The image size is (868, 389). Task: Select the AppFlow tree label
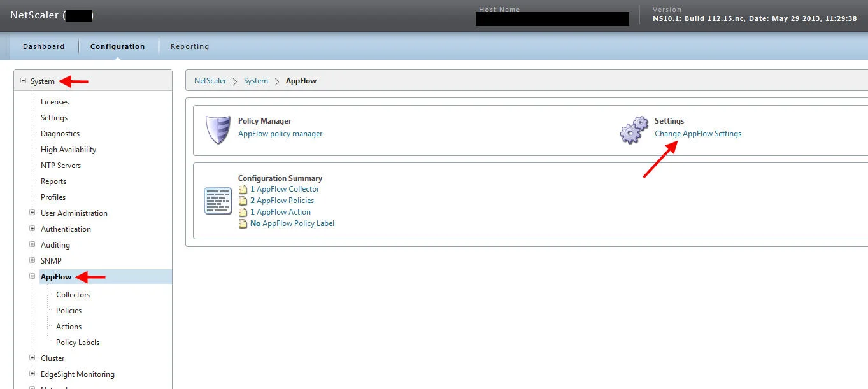(56, 277)
